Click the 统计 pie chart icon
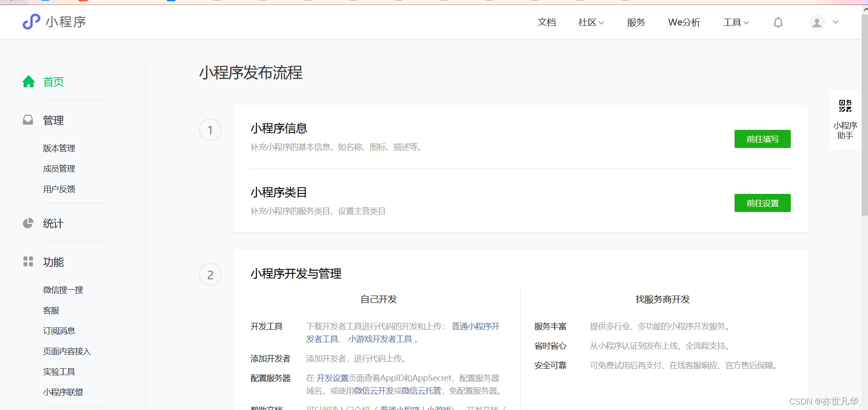Viewport: 868px width, 410px height. pyautogui.click(x=28, y=223)
